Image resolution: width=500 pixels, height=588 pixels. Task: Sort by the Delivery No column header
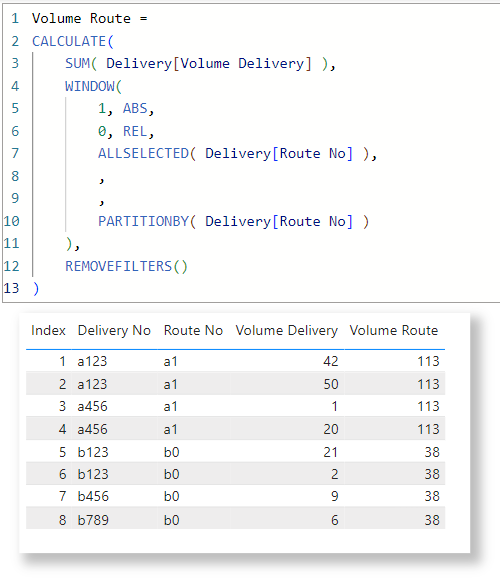coord(114,330)
